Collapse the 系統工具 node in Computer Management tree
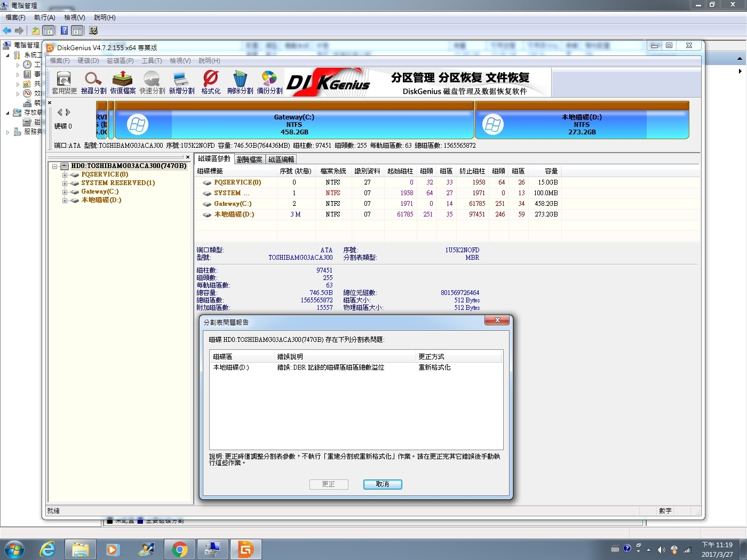747x560 pixels. coord(7,55)
